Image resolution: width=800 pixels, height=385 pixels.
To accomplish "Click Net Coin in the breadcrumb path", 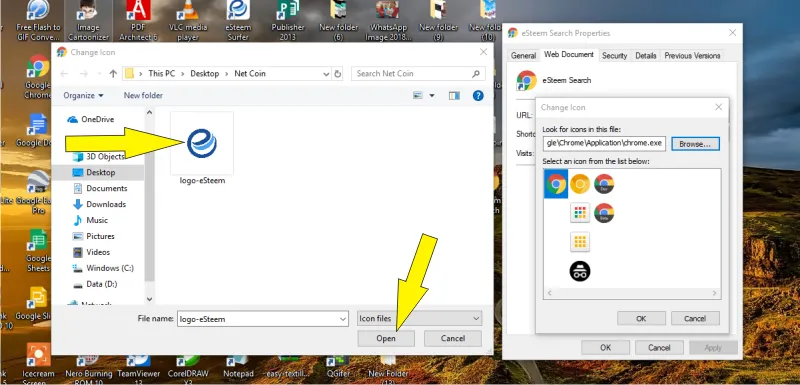I will [250, 73].
